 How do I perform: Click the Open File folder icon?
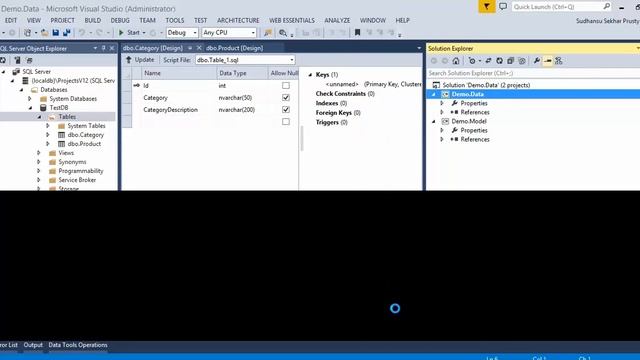[44, 33]
